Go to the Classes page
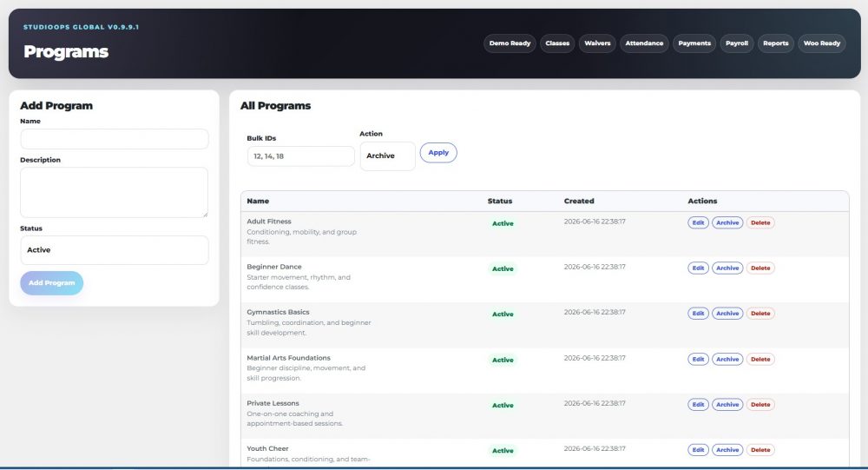The image size is (868, 470). [x=557, y=43]
